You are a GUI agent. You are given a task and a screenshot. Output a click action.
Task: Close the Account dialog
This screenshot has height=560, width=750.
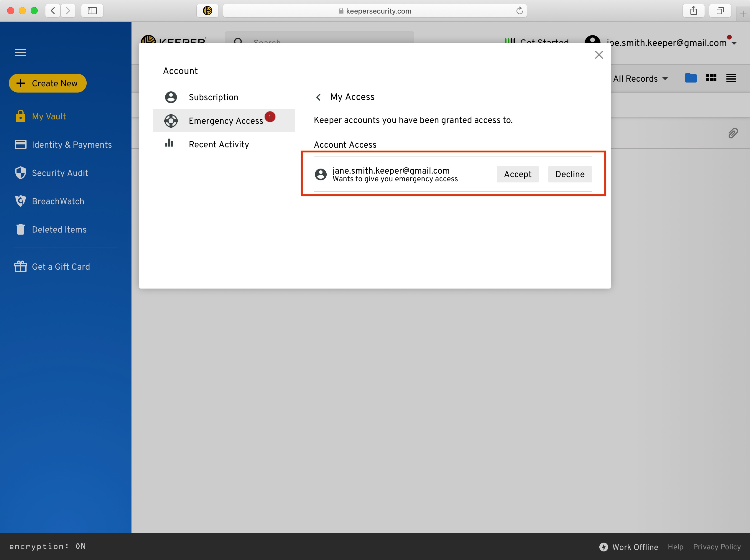[599, 55]
